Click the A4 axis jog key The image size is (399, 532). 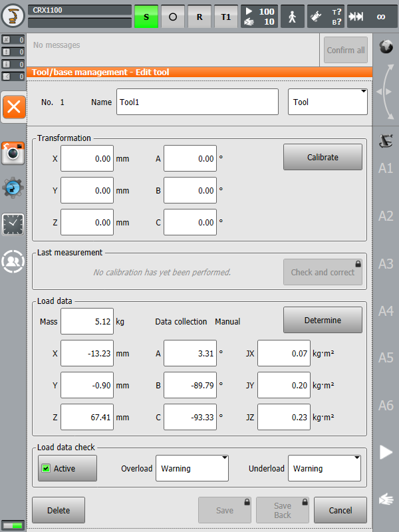(386, 311)
